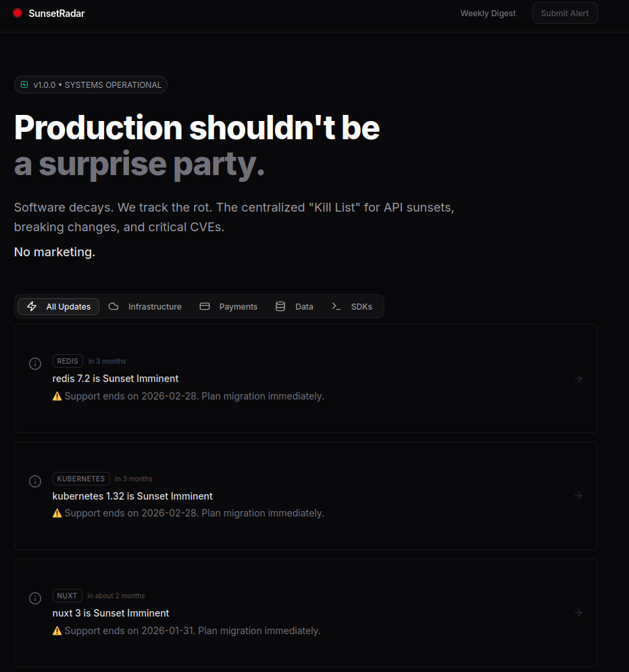Expand the kubernetes 1.32 alert arrow

(x=578, y=496)
